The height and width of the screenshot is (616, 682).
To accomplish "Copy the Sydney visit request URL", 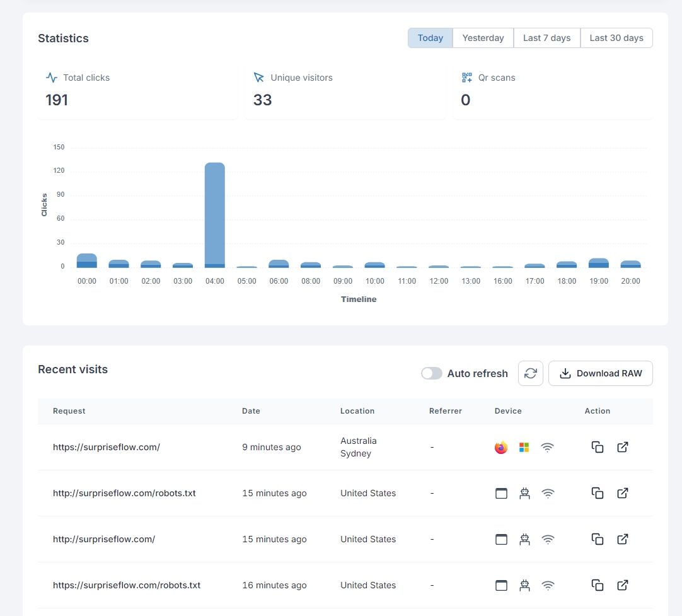I will point(598,447).
